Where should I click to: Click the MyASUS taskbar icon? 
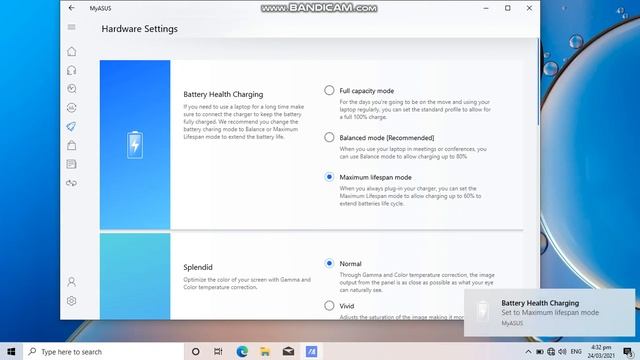[311, 351]
